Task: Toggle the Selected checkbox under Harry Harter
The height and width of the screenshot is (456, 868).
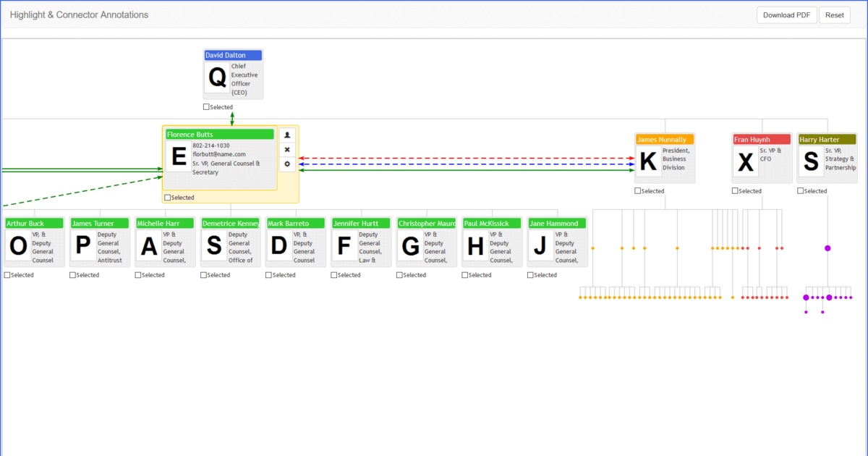Action: coord(801,191)
